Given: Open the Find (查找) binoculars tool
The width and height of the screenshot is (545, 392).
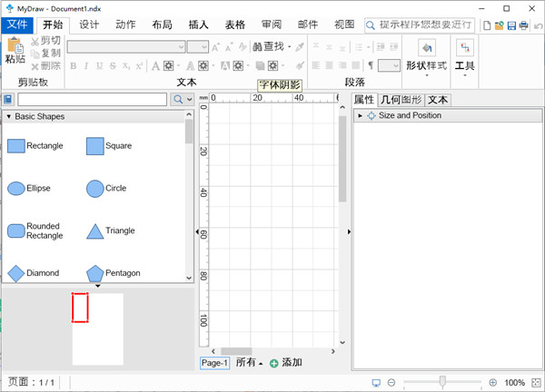Looking at the screenshot, I should 271,46.
